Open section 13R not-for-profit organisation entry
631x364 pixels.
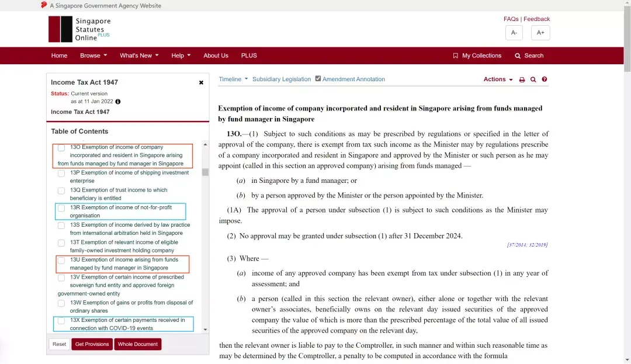click(121, 211)
